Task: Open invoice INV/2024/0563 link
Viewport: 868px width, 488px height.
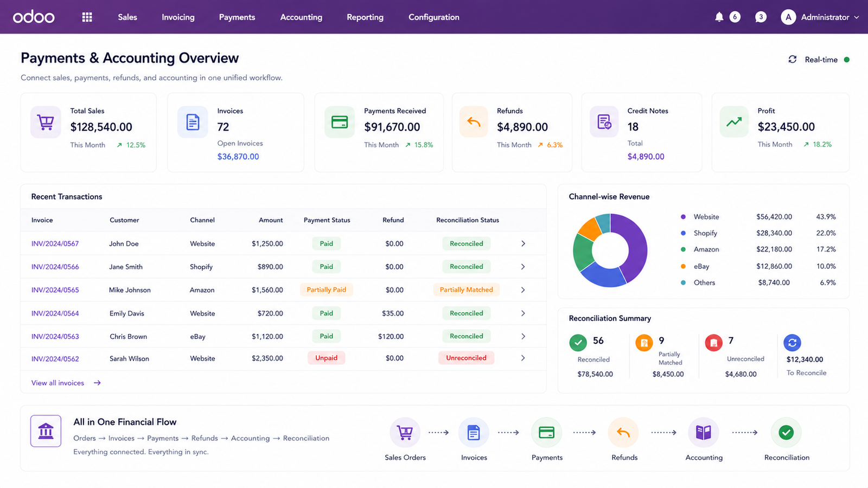Action: click(x=55, y=336)
